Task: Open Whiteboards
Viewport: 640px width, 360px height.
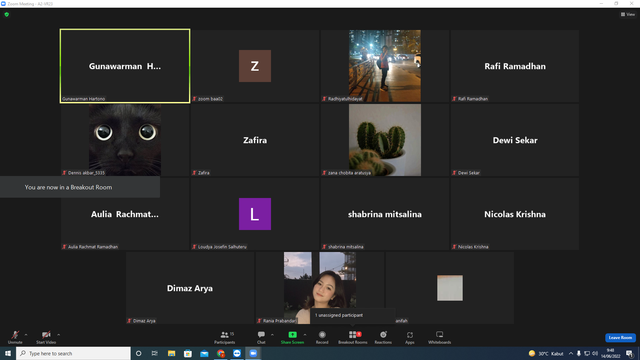Action: pos(440,337)
